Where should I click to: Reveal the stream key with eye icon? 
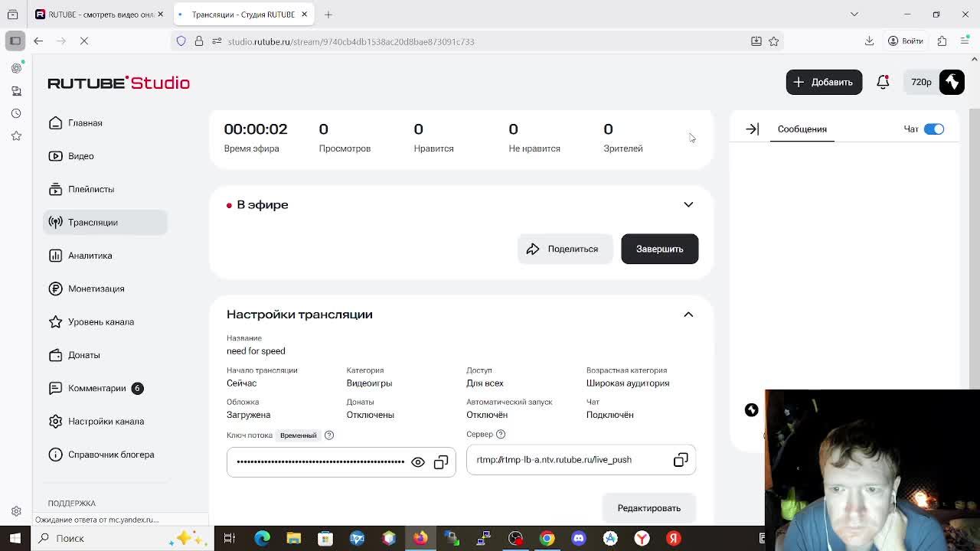418,462
